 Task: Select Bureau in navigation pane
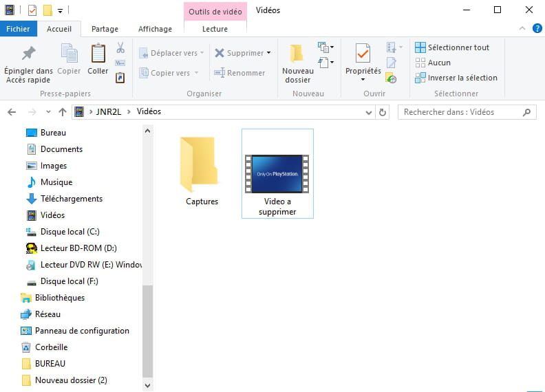tap(46, 133)
